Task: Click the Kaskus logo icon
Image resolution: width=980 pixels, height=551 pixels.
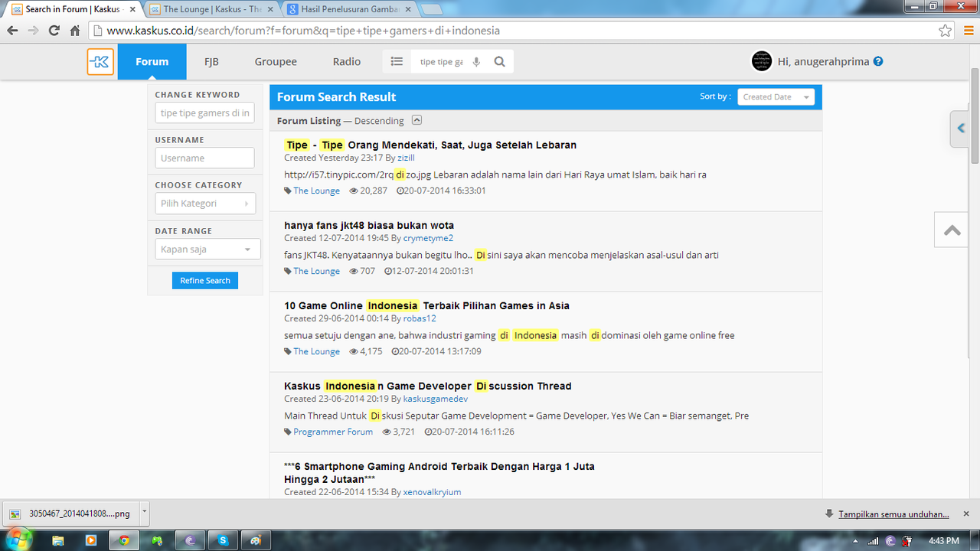Action: click(x=100, y=62)
